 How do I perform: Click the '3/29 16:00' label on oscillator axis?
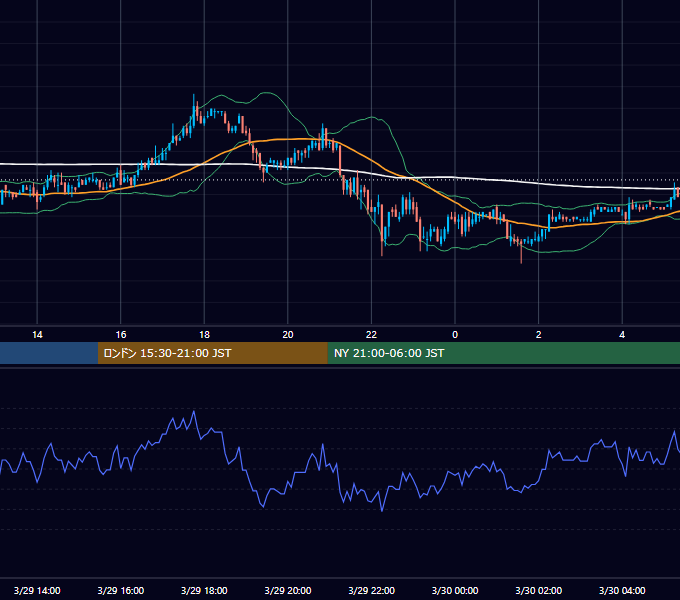[121, 590]
